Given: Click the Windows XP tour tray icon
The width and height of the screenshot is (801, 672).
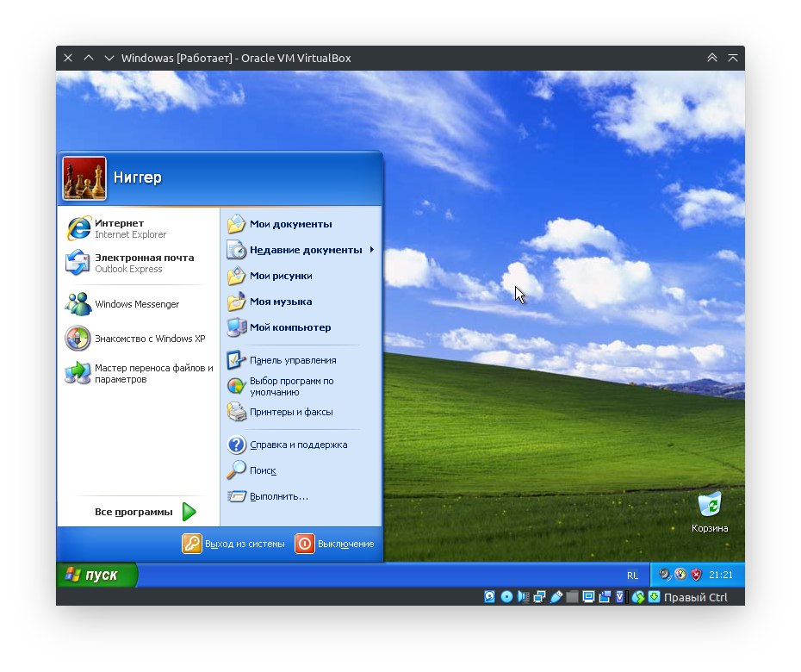Looking at the screenshot, I should (x=680, y=575).
